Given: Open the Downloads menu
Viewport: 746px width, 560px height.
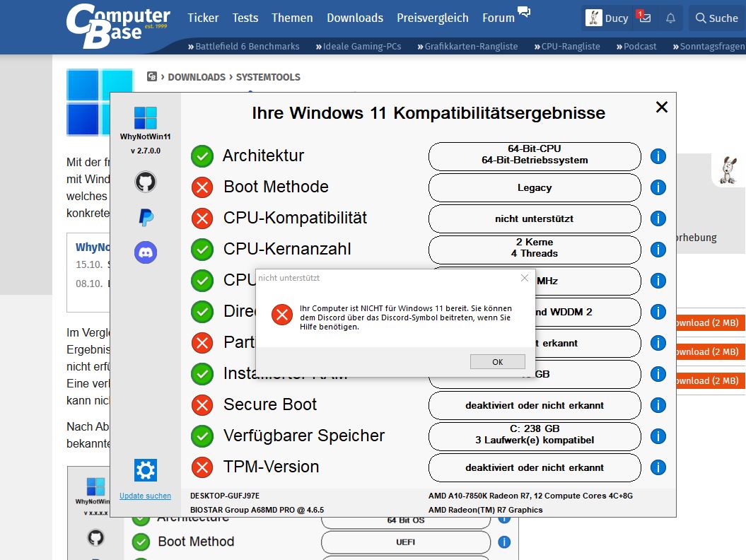Looking at the screenshot, I should pos(355,18).
